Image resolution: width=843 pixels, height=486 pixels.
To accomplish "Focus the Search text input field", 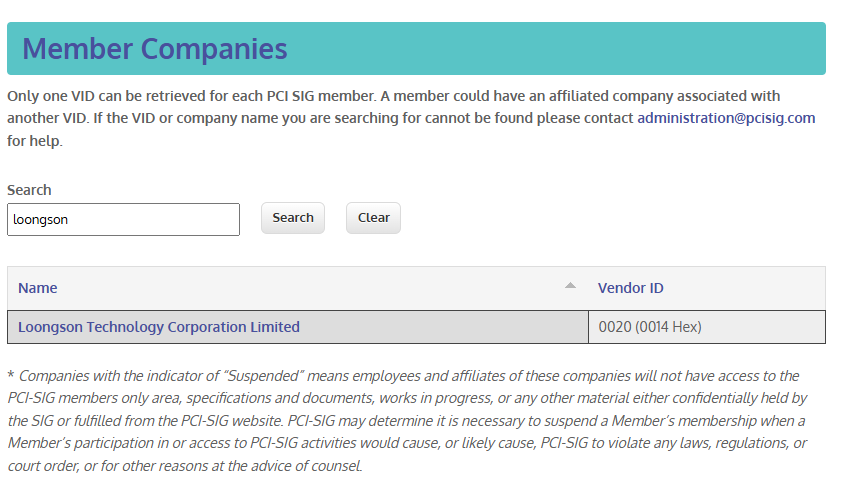I will tap(123, 220).
